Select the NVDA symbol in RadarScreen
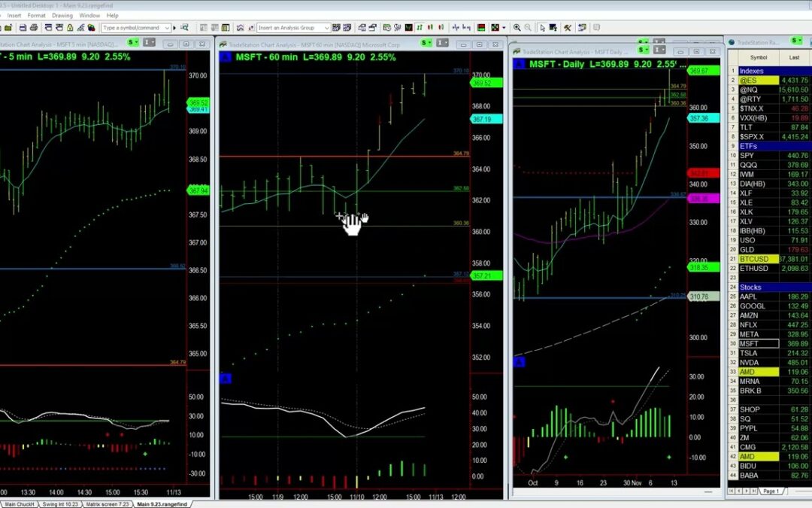 (x=758, y=362)
